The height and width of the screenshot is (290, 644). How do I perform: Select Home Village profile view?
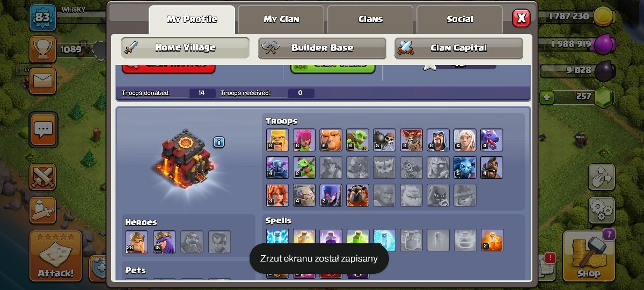pos(185,48)
